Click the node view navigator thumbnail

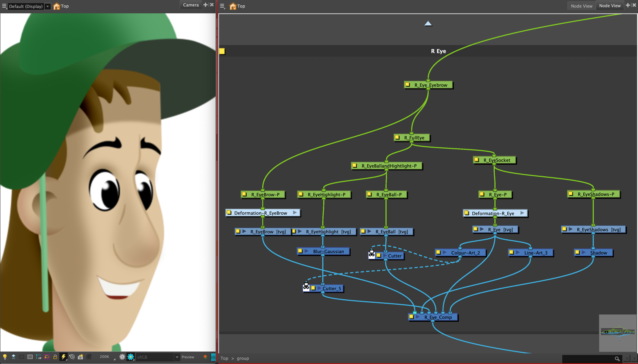(617, 333)
